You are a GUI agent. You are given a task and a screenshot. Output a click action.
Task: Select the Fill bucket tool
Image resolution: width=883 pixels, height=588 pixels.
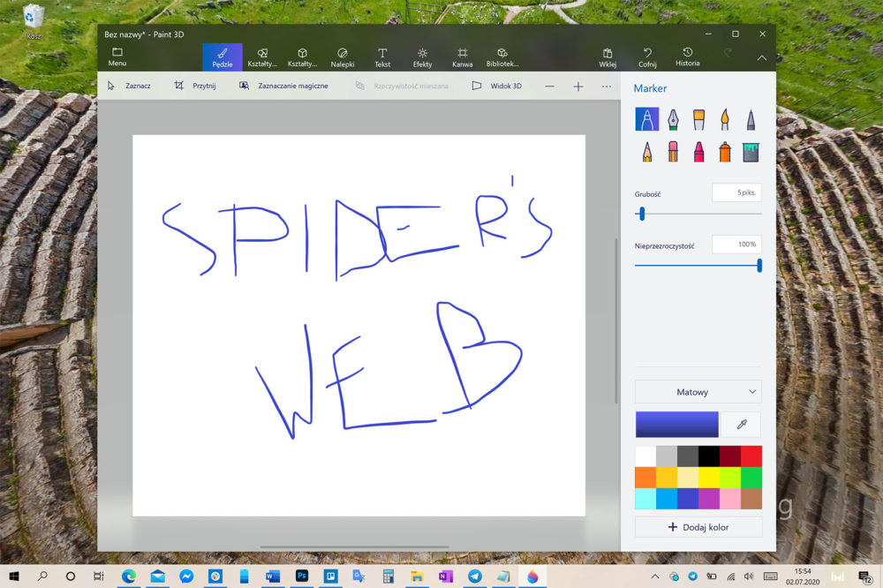click(x=751, y=152)
